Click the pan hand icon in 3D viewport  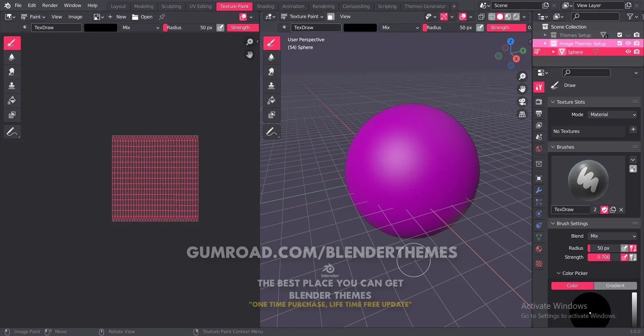pos(522,89)
